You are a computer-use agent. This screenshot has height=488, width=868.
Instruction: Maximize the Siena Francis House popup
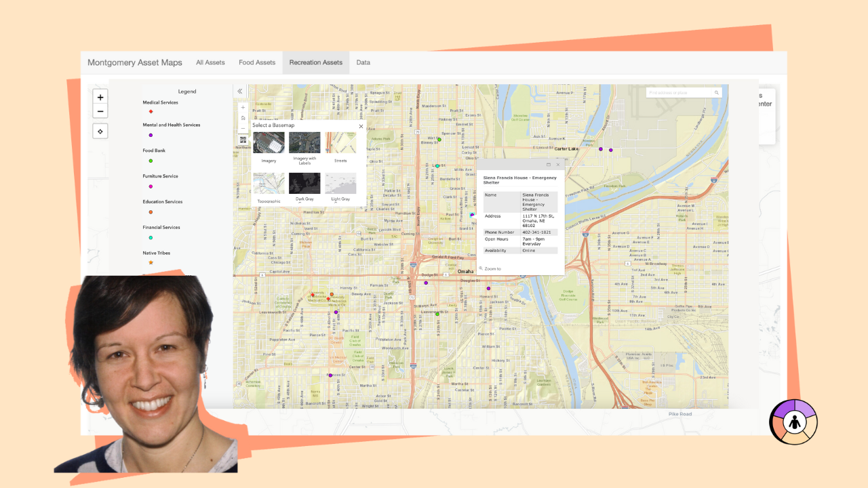pos(549,165)
